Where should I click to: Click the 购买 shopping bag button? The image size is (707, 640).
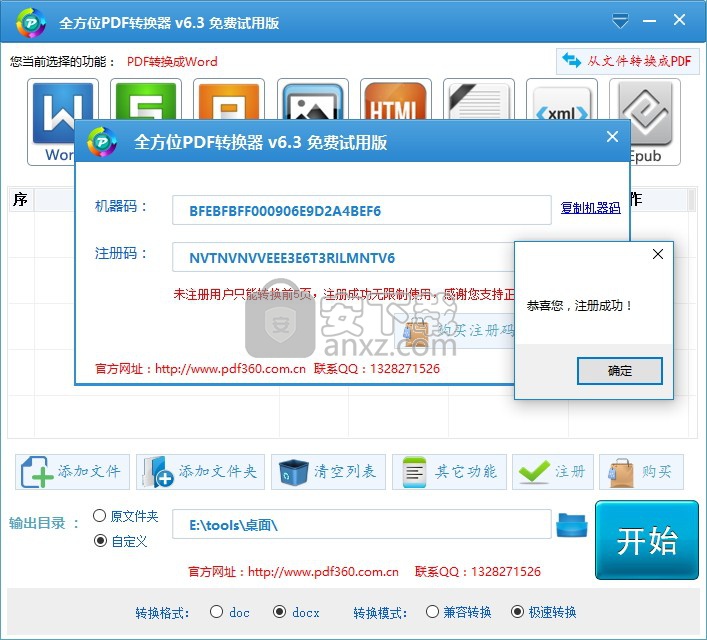click(x=641, y=472)
